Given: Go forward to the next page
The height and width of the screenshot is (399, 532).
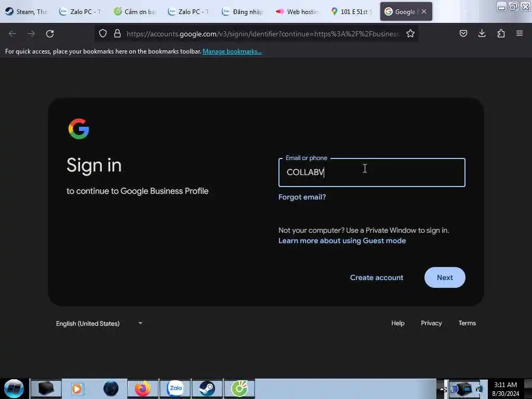Looking at the screenshot, I should (x=31, y=34).
